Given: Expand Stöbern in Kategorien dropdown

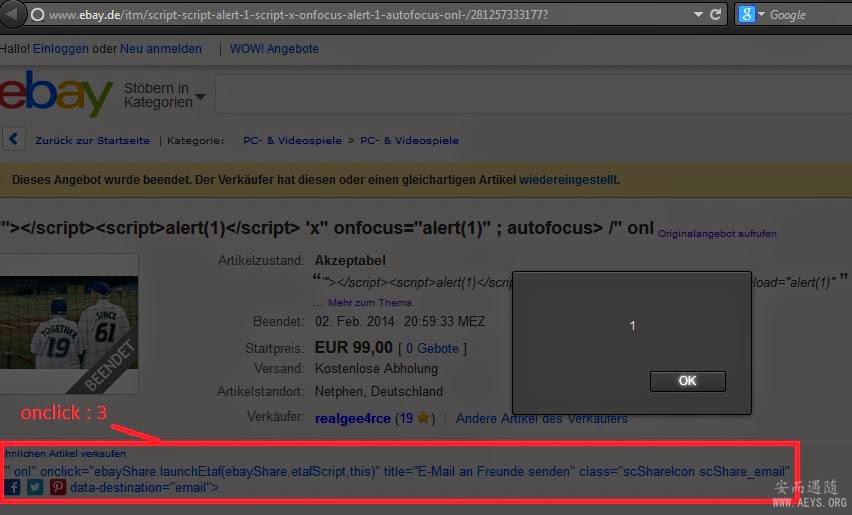Looking at the screenshot, I should point(164,95).
